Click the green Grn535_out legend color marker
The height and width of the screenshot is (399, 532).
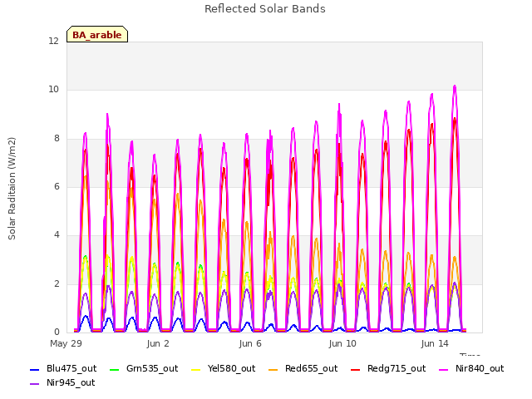(x=115, y=369)
